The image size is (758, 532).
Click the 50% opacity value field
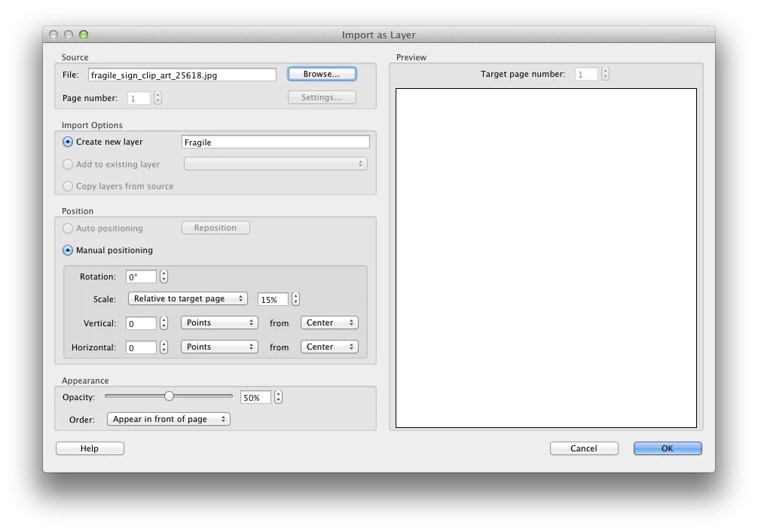pos(255,398)
